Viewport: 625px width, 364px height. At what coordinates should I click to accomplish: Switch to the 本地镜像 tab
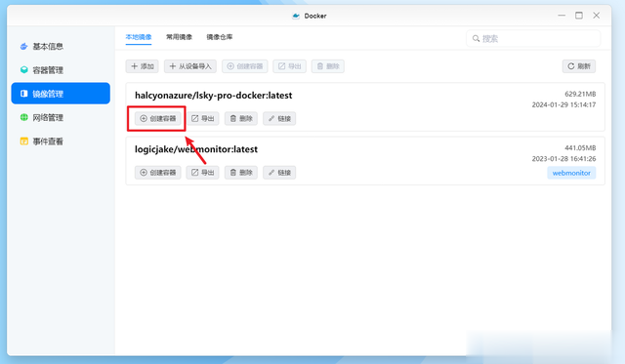click(139, 37)
